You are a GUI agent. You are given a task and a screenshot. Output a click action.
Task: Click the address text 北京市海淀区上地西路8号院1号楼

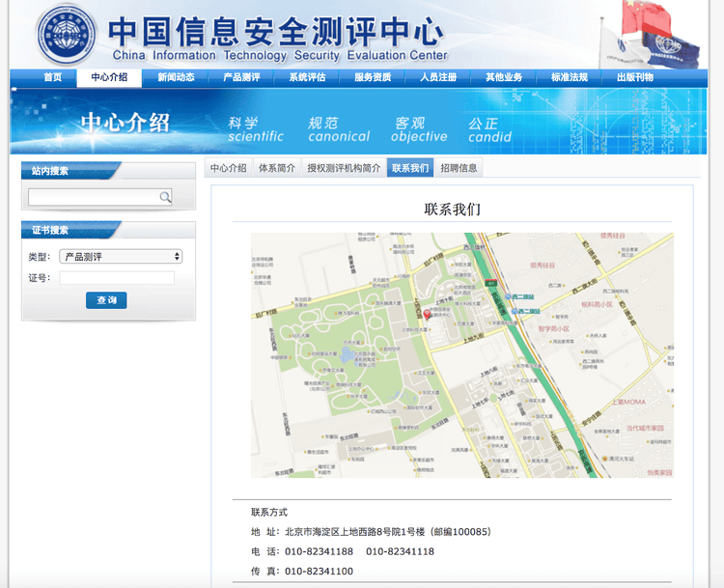354,532
